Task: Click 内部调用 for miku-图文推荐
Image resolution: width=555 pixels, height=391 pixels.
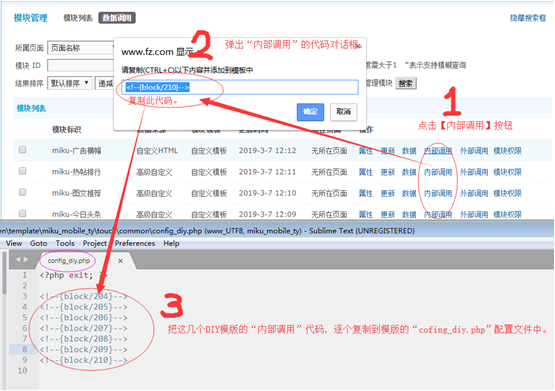Action: tap(438, 193)
